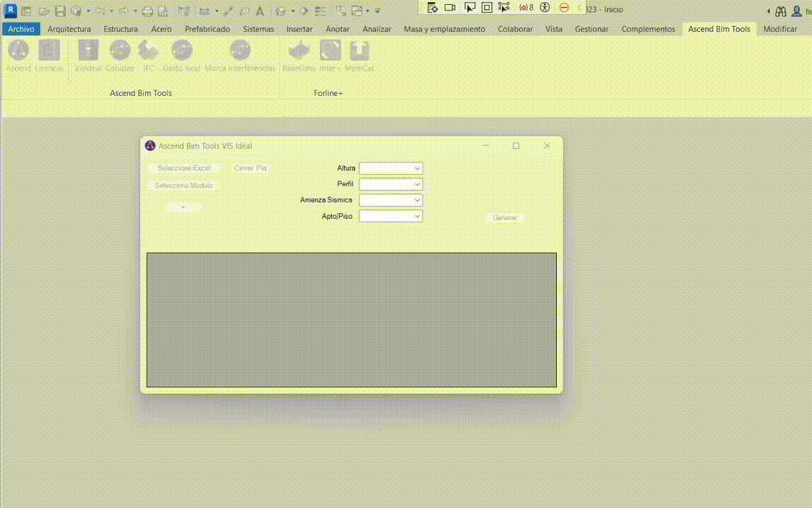Click the Forline+ panel label
Image resolution: width=812 pixels, height=508 pixels.
[x=328, y=93]
